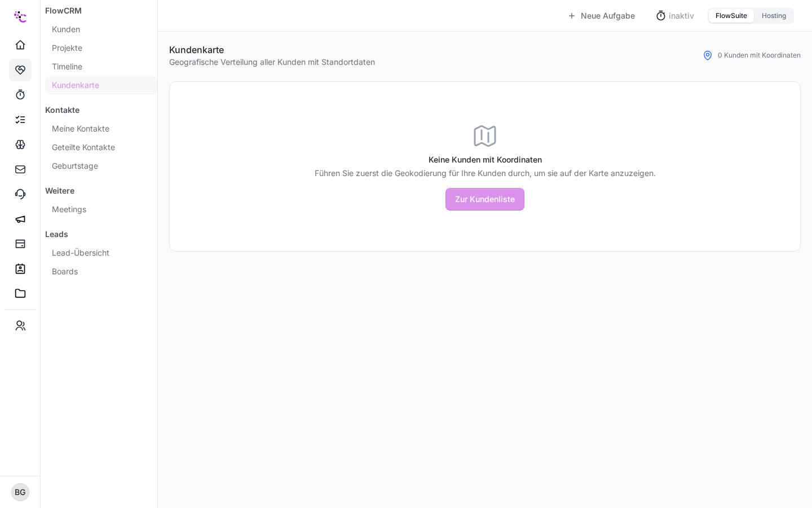This screenshot has width=812, height=508.
Task: Open the users team icon
Action: pos(20,326)
